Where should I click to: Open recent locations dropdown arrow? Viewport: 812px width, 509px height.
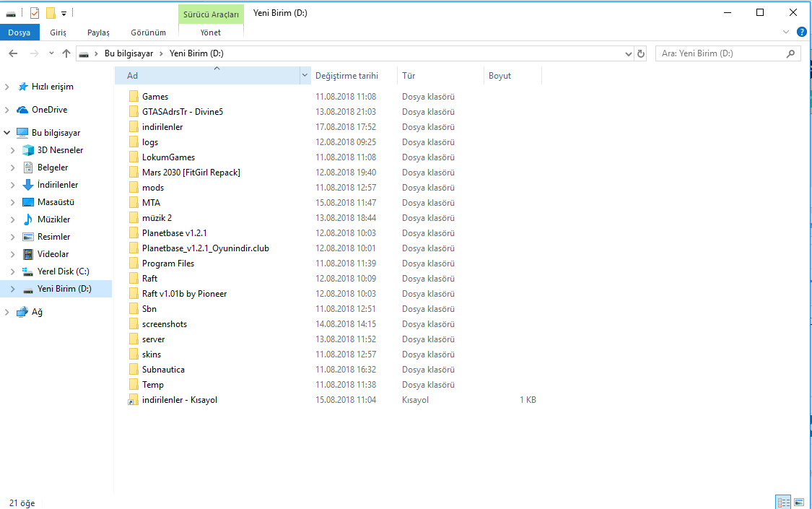pos(51,53)
